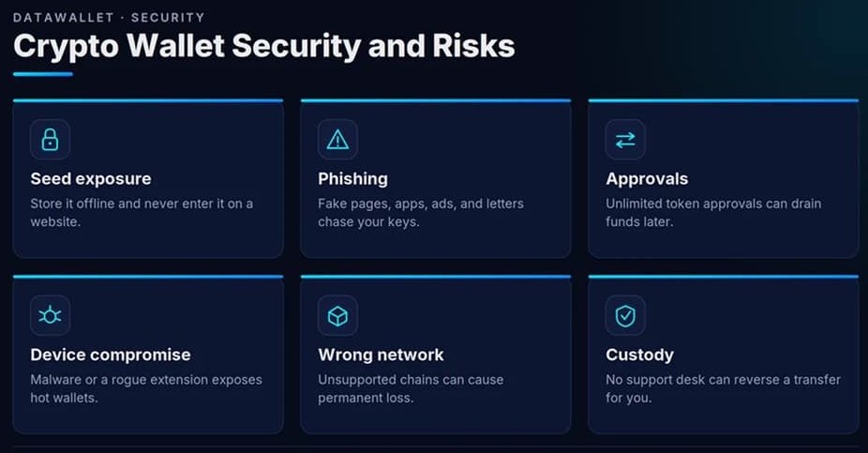Select the Phishing card title
This screenshot has width=868, height=453.
[x=352, y=179]
